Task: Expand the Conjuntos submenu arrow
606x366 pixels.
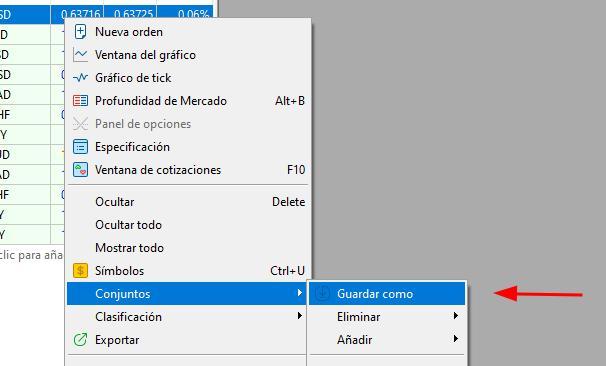Action: pyautogui.click(x=300, y=293)
